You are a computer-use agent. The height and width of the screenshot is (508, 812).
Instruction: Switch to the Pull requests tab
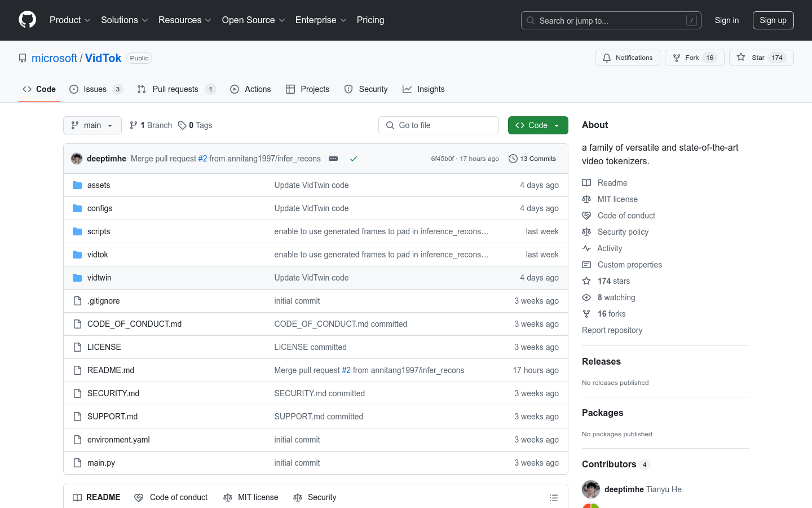click(x=176, y=89)
